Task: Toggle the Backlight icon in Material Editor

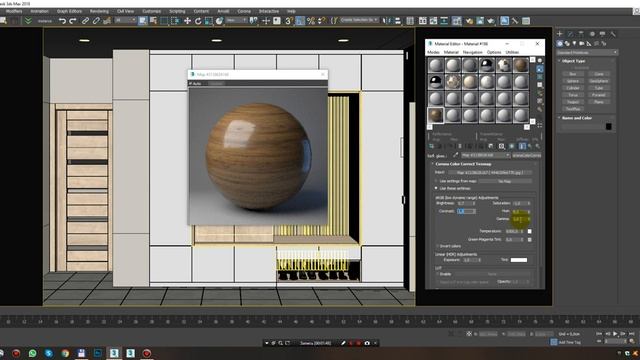Action: click(x=540, y=69)
